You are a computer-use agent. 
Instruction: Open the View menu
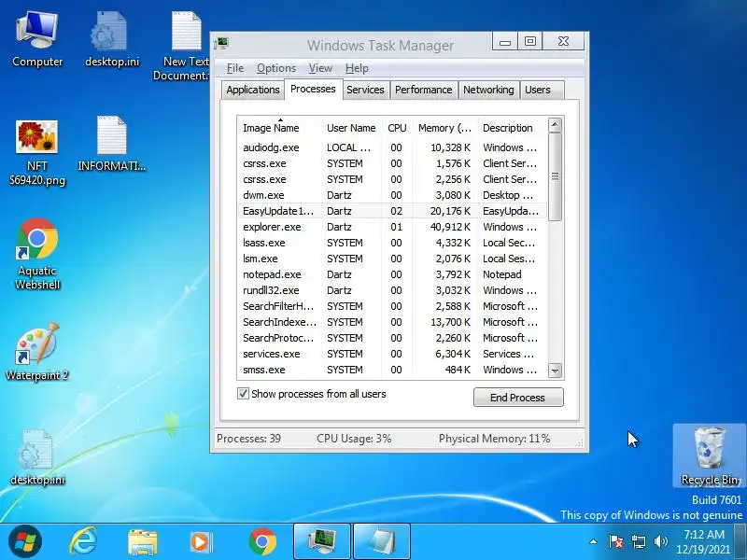320,68
